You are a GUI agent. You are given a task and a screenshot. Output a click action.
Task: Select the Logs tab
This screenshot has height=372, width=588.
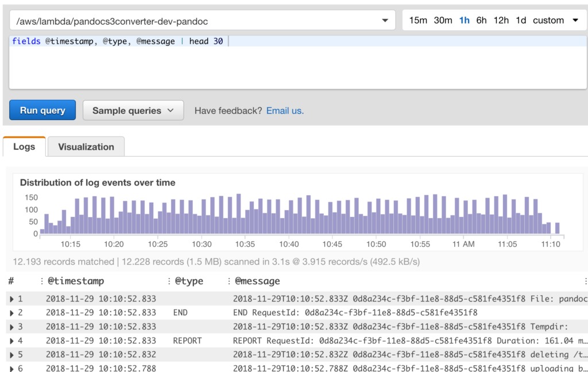point(24,146)
